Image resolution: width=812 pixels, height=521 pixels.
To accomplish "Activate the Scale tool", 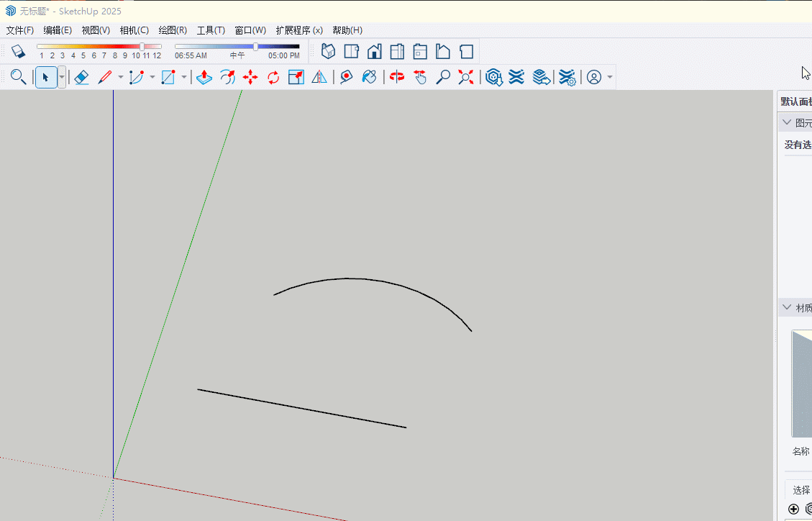I will [296, 77].
